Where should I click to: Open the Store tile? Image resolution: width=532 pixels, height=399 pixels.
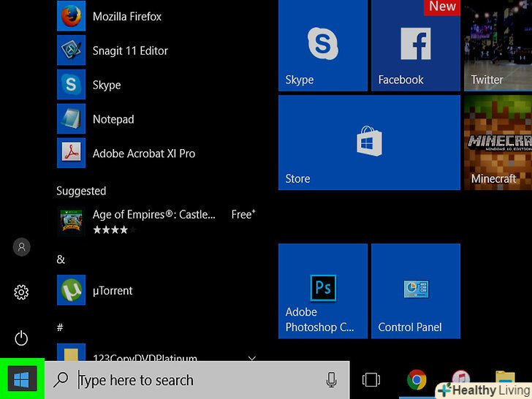point(369,142)
